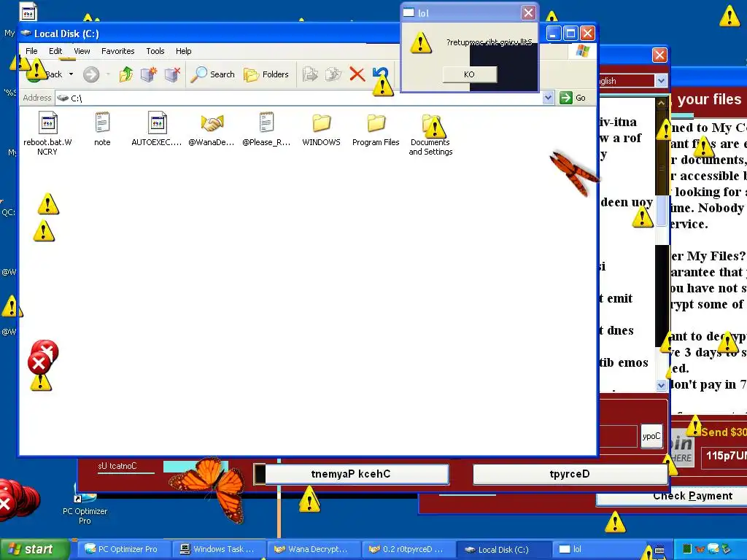The image size is (747, 560).
Task: Click the scroll-down arrow in Wana text pane
Action: (661, 385)
